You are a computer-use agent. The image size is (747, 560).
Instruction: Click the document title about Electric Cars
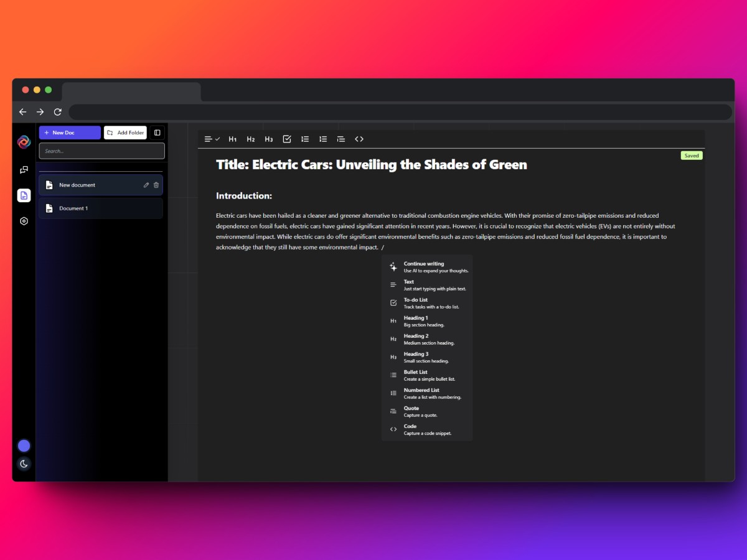pyautogui.click(x=372, y=165)
